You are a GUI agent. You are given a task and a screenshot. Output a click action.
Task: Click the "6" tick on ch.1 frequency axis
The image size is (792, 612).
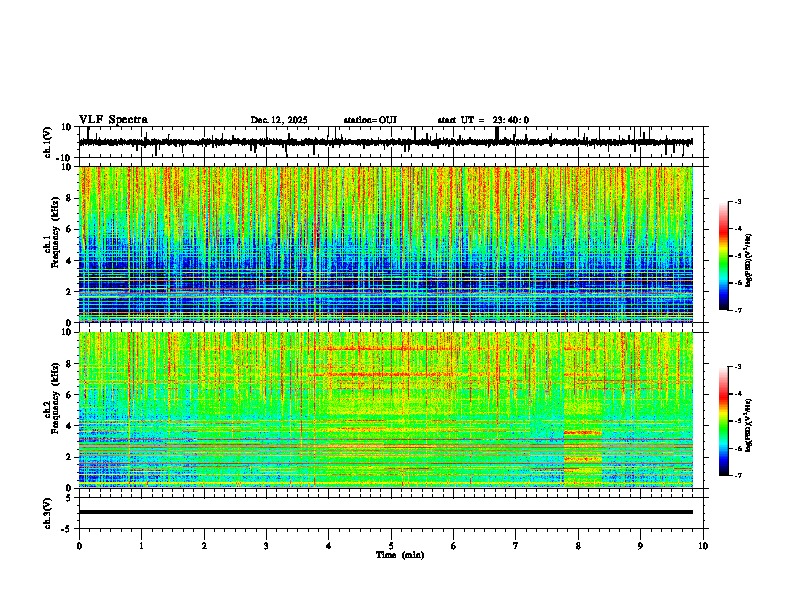(x=69, y=229)
